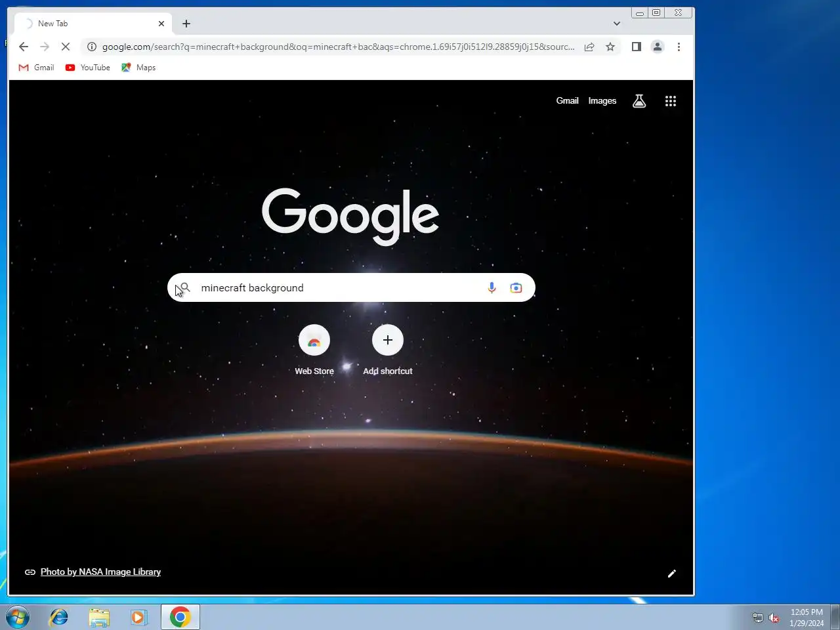840x630 pixels.
Task: Click the address bar URL
Action: pyautogui.click(x=338, y=47)
